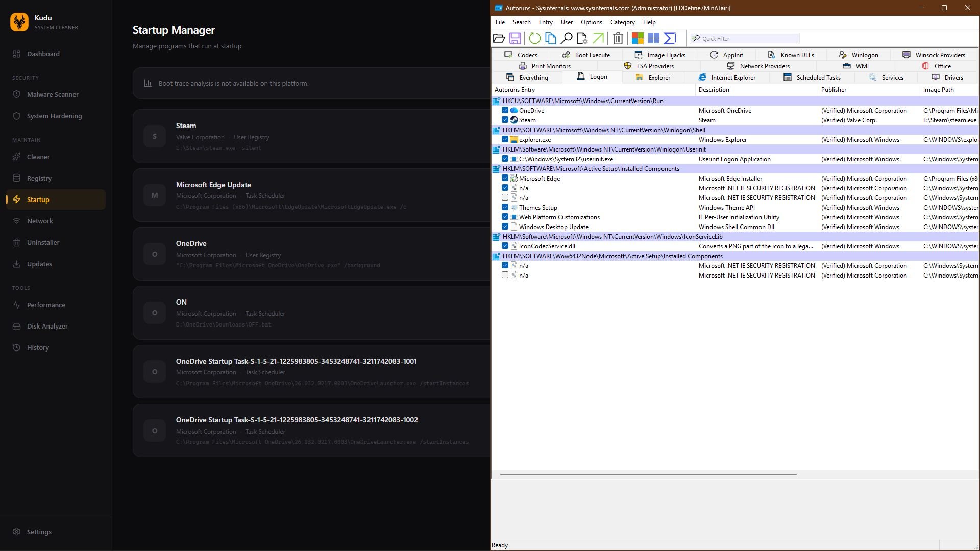Viewport: 980px width, 551px height.
Task: Open Network in the Kudu sidebar
Action: coord(56,221)
